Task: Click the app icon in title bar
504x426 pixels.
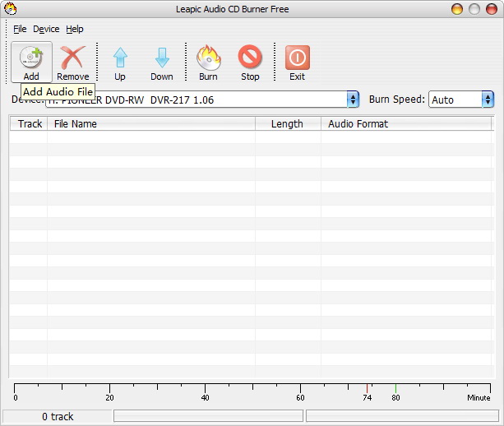Action: coord(11,9)
